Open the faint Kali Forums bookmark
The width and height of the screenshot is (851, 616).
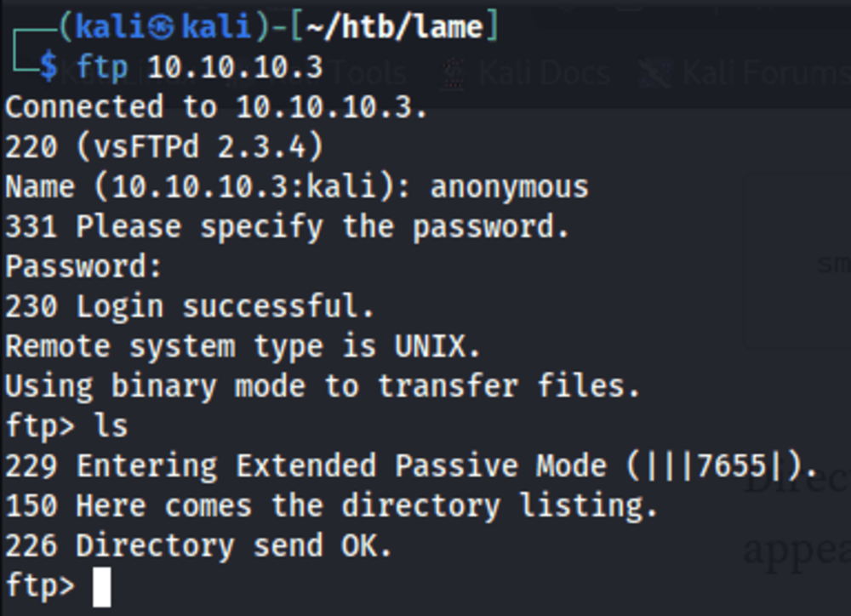765,73
